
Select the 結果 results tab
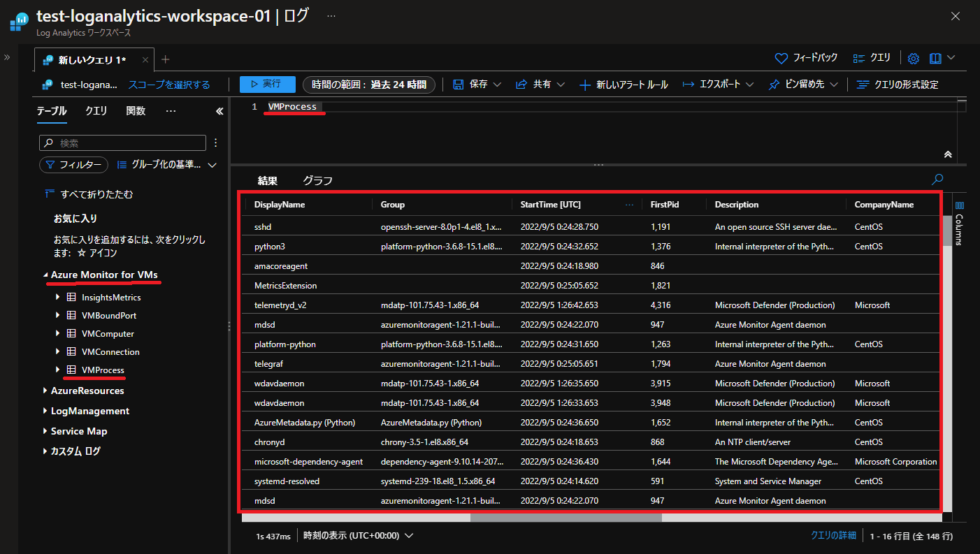[x=268, y=181]
